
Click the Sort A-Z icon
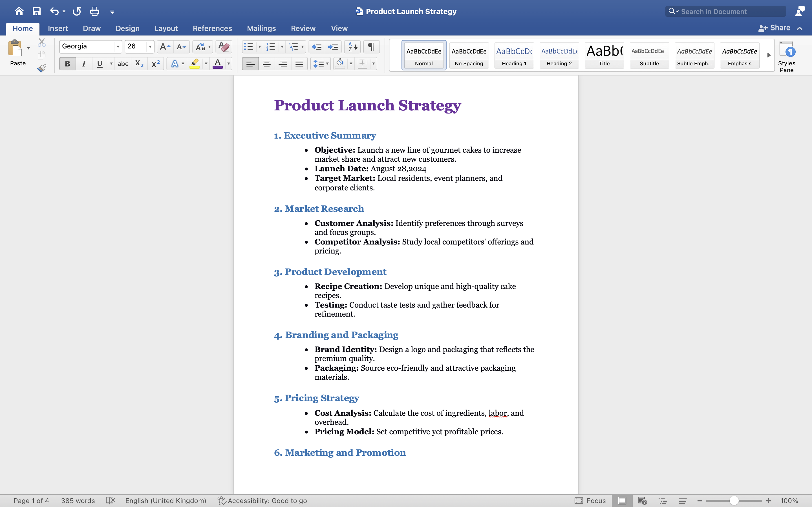coord(352,46)
